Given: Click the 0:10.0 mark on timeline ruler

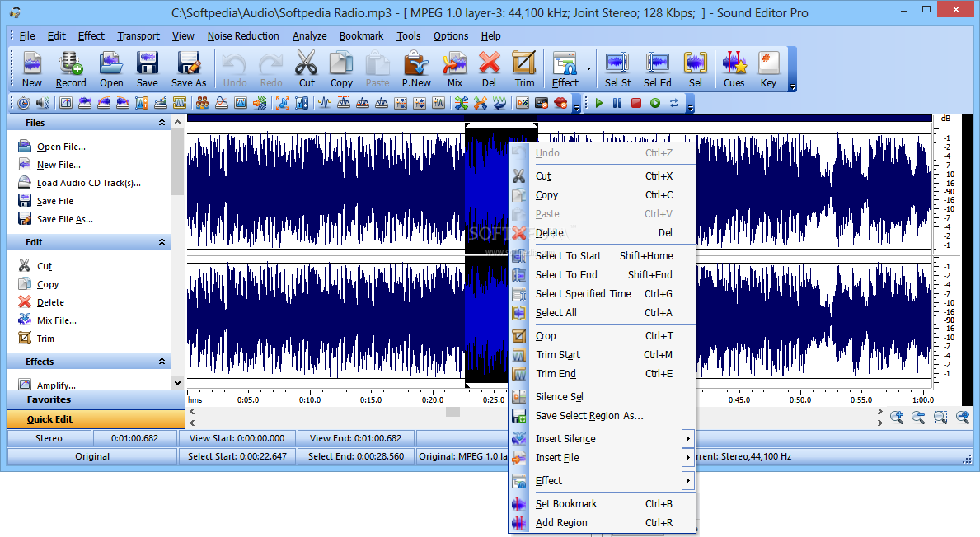Looking at the screenshot, I should 309,399.
